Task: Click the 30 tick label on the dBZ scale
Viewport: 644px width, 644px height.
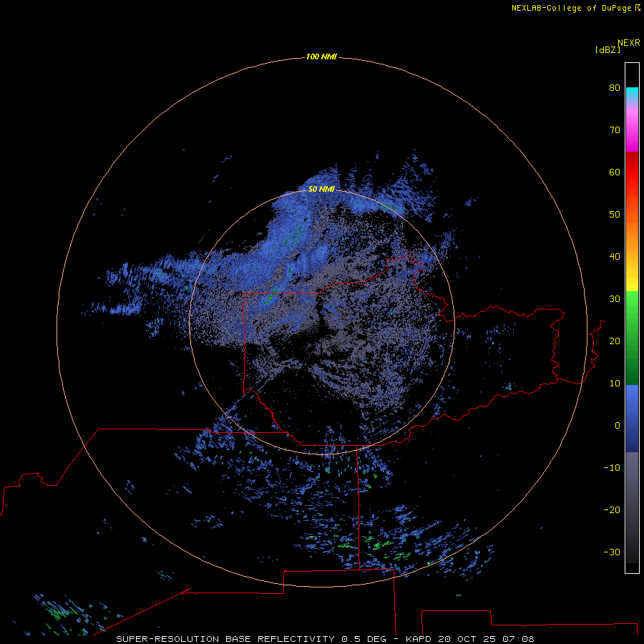Action: pos(615,299)
